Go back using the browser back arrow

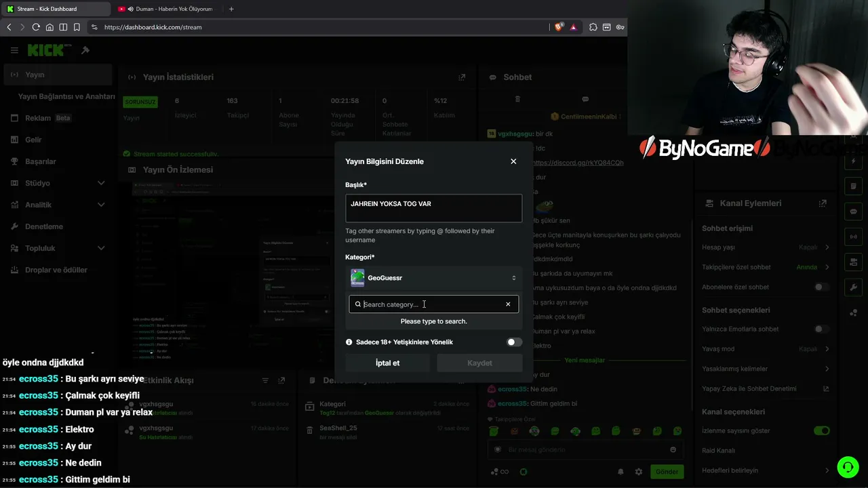(9, 27)
